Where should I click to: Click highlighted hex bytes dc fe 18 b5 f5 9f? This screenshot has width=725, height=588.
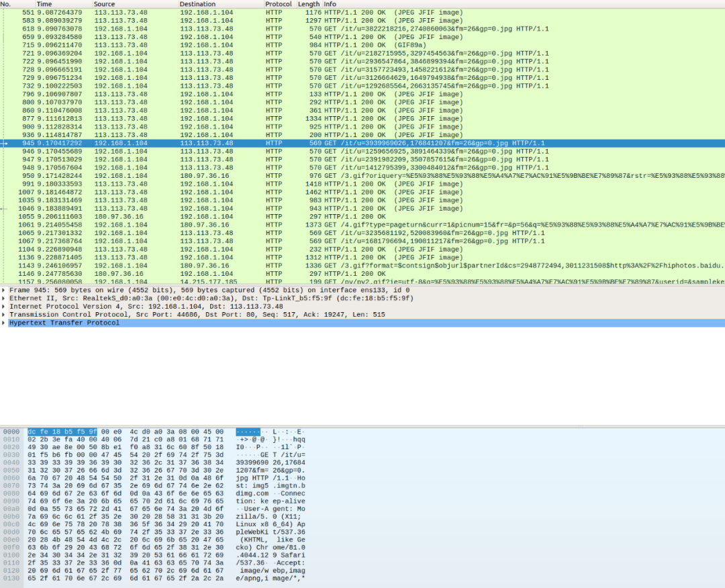click(x=62, y=432)
